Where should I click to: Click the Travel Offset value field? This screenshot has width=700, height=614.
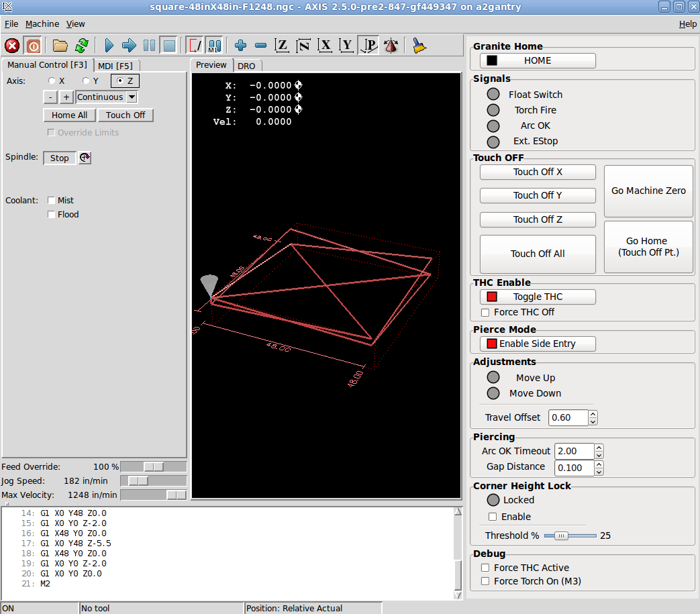point(568,417)
